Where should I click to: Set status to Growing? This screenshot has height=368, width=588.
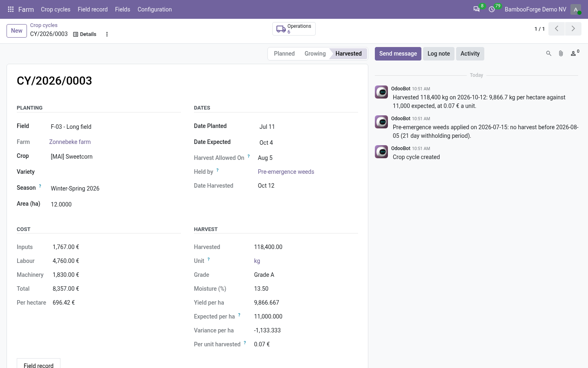pos(315,54)
